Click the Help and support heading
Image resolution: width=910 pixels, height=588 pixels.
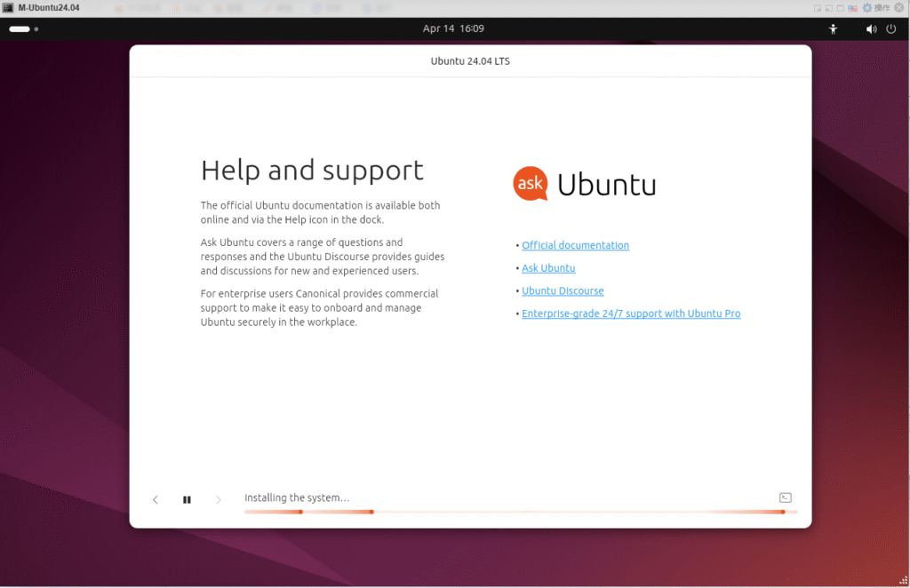[x=312, y=170]
